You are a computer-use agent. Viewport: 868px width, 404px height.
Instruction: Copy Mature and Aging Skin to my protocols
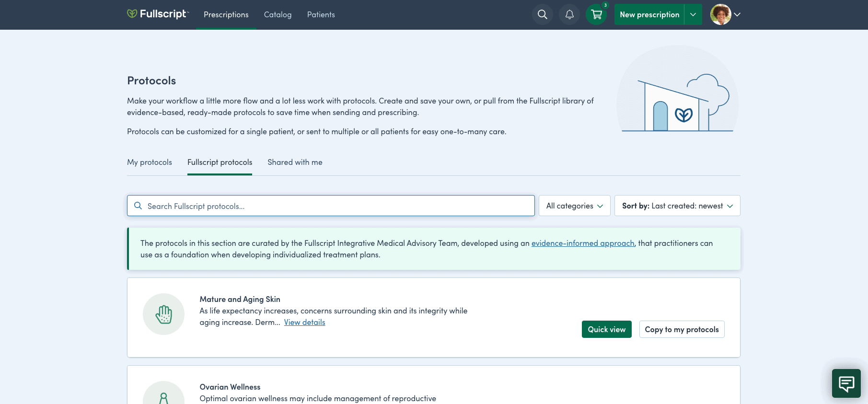click(682, 329)
